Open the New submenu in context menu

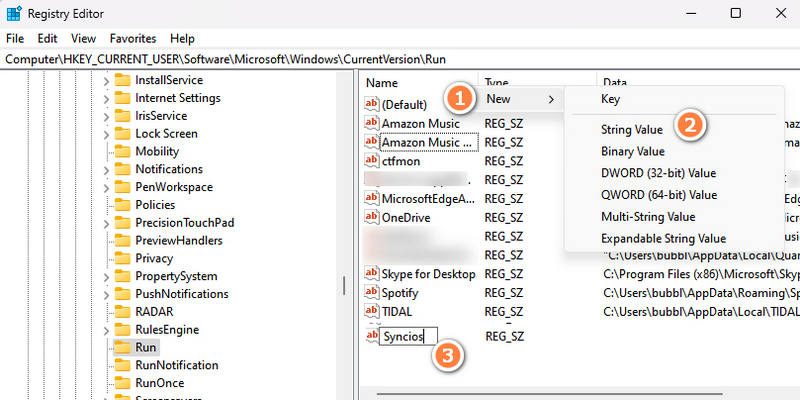pos(519,99)
